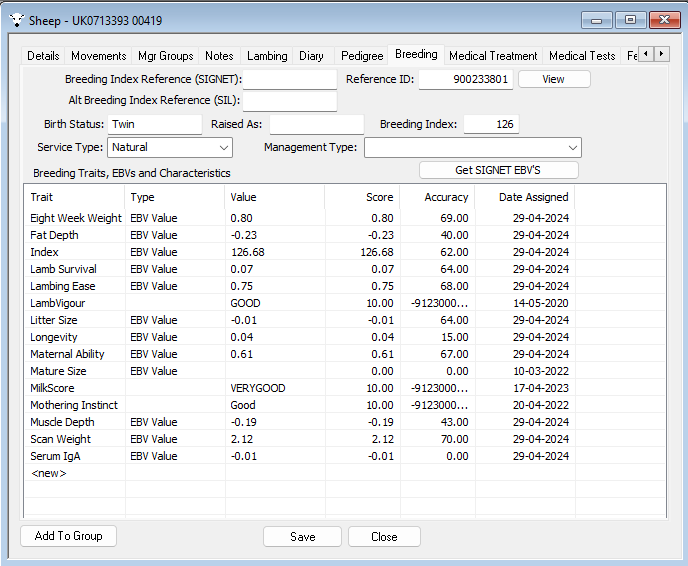The image size is (688, 566).
Task: Sort by the Accuracy column header
Action: (x=437, y=197)
